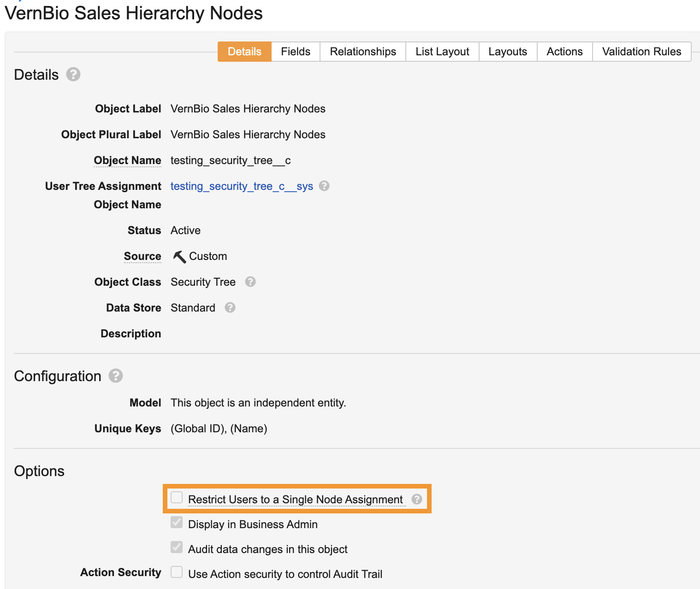Screen dimensions: 700x589
Task: Toggle Display in Business Admin checkbox
Action: tap(177, 523)
